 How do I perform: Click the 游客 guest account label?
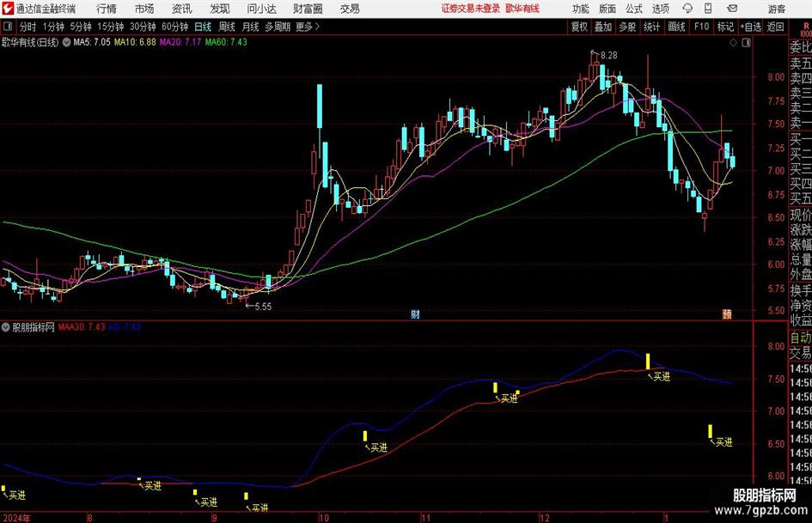point(776,9)
